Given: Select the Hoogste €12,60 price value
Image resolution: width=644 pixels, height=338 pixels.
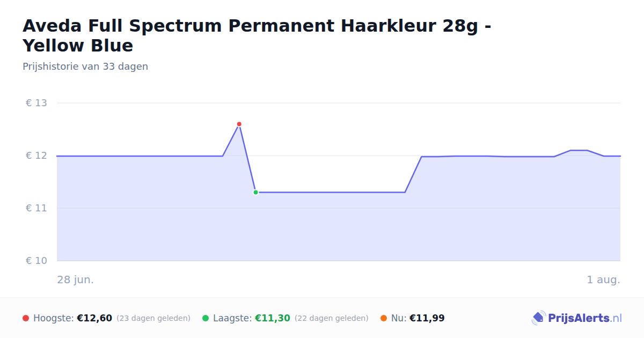Looking at the screenshot, I should (94, 318).
